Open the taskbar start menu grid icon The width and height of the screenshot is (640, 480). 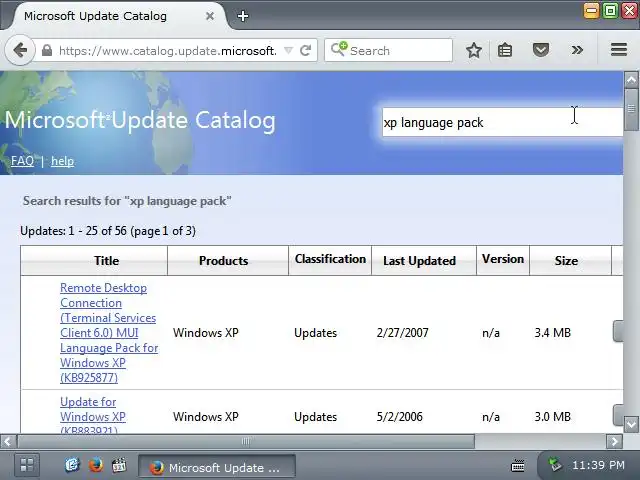[x=27, y=465]
